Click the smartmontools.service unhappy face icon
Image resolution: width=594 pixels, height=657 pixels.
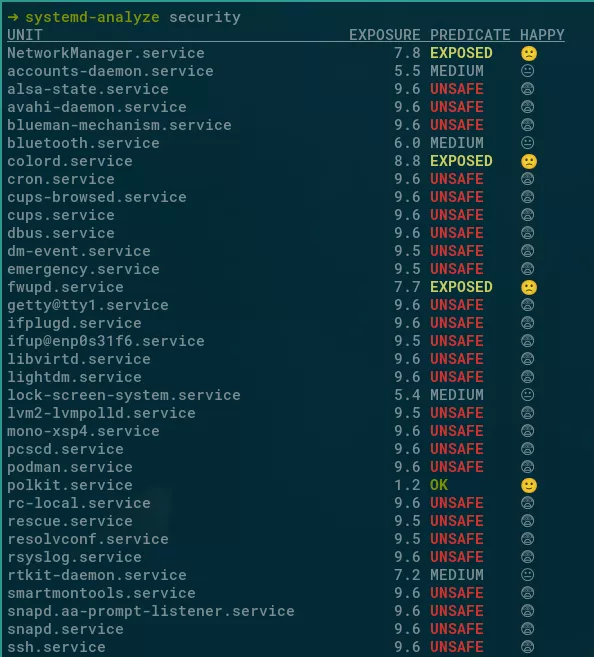point(527,592)
